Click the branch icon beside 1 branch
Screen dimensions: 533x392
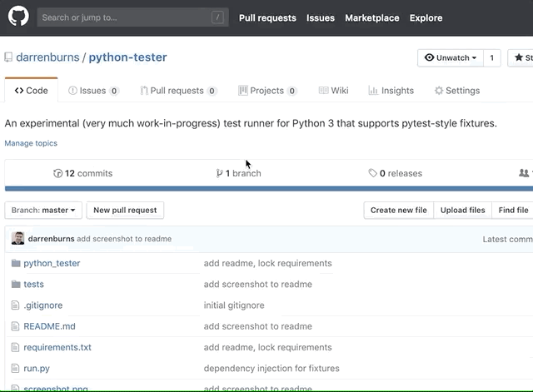tap(219, 173)
